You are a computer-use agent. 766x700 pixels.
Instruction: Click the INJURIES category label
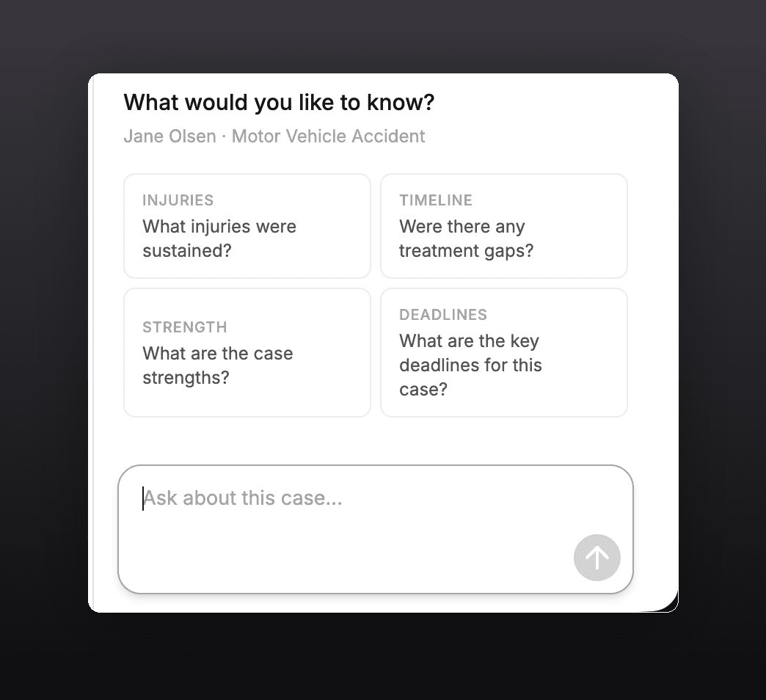click(x=178, y=200)
